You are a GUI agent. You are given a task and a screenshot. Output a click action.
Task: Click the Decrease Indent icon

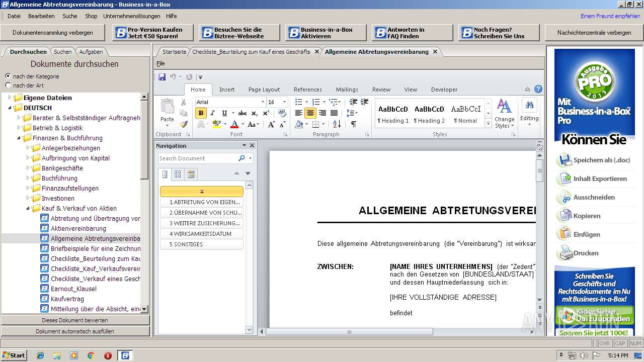point(353,102)
